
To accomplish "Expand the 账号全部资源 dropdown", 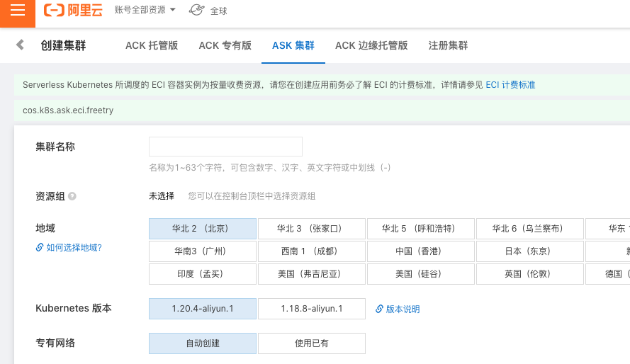I will coord(145,10).
